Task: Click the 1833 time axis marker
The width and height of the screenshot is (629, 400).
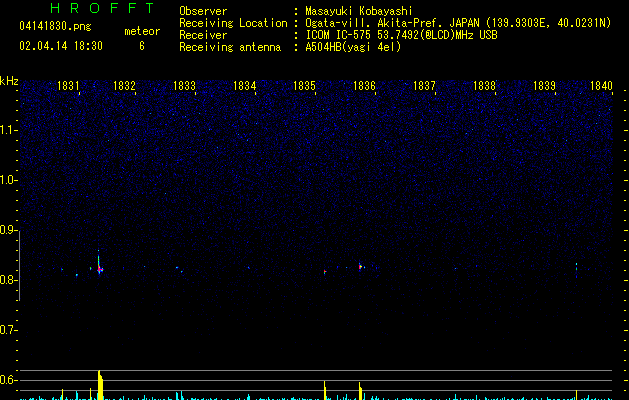Action: tap(185, 85)
